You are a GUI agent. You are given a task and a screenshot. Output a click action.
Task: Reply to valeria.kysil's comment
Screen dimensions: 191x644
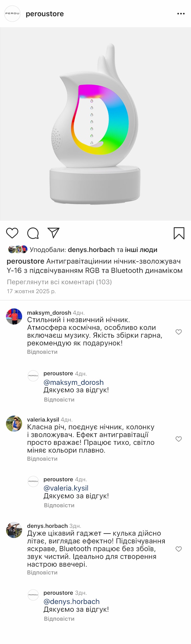(x=42, y=459)
